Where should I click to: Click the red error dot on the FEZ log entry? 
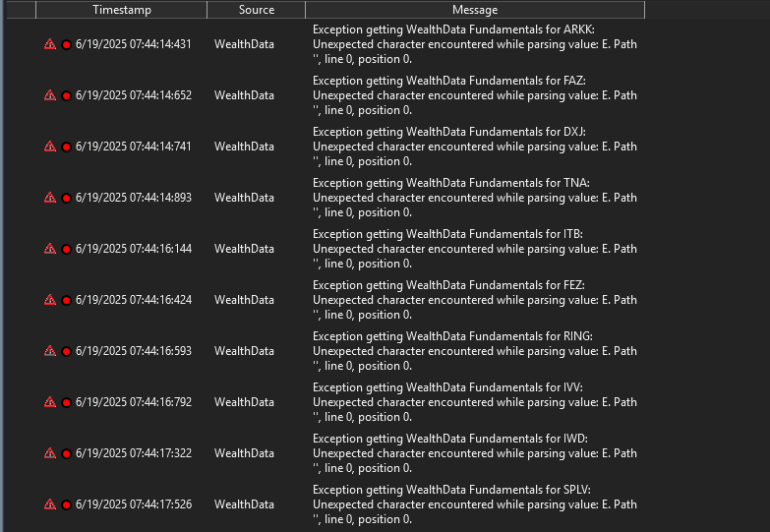coord(66,301)
